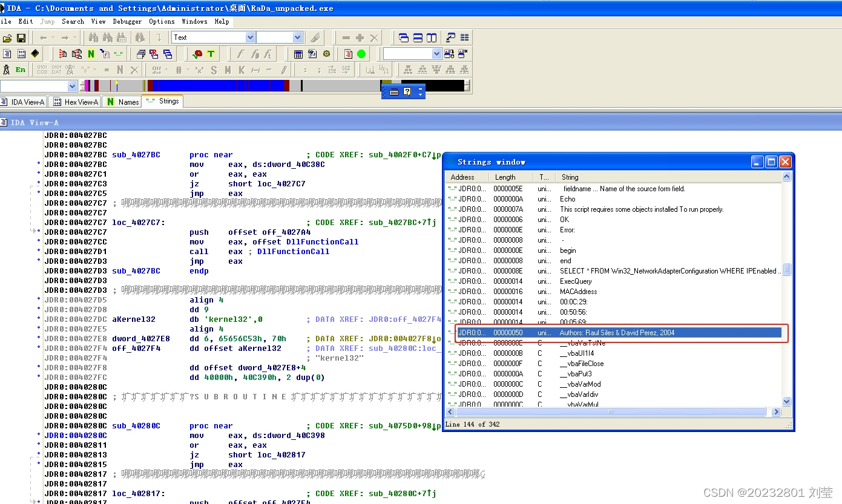This screenshot has width=842, height=504.
Task: Click the red flower icon beside T
Action: pos(197,54)
